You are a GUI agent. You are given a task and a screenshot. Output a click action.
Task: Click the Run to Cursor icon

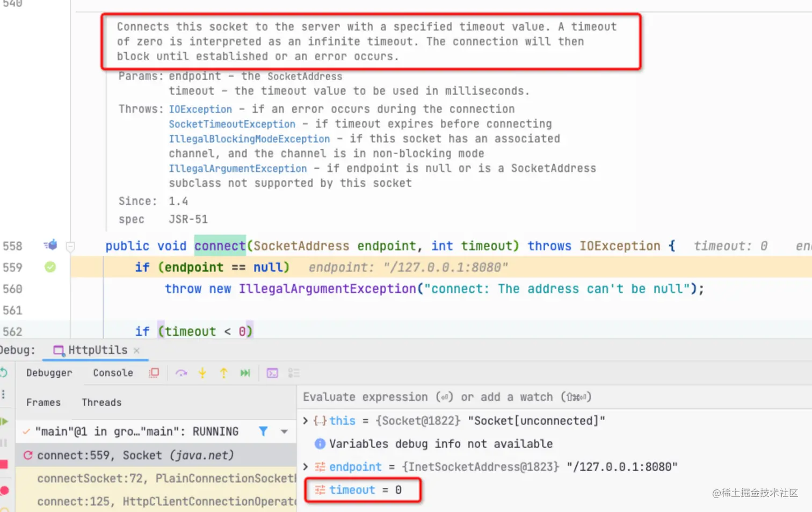click(245, 372)
